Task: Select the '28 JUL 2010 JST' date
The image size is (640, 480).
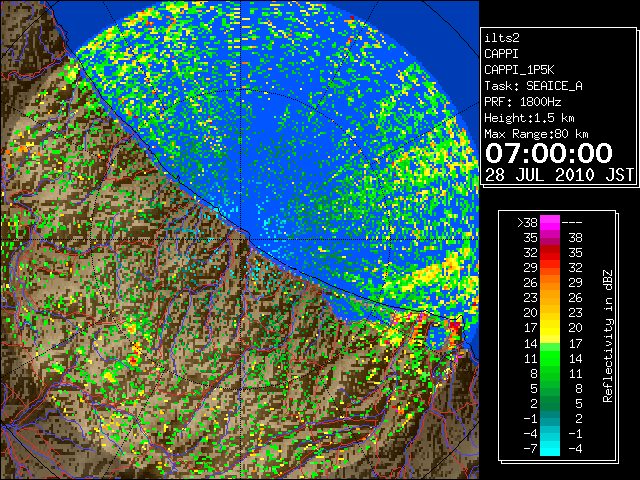Action: pyautogui.click(x=559, y=175)
